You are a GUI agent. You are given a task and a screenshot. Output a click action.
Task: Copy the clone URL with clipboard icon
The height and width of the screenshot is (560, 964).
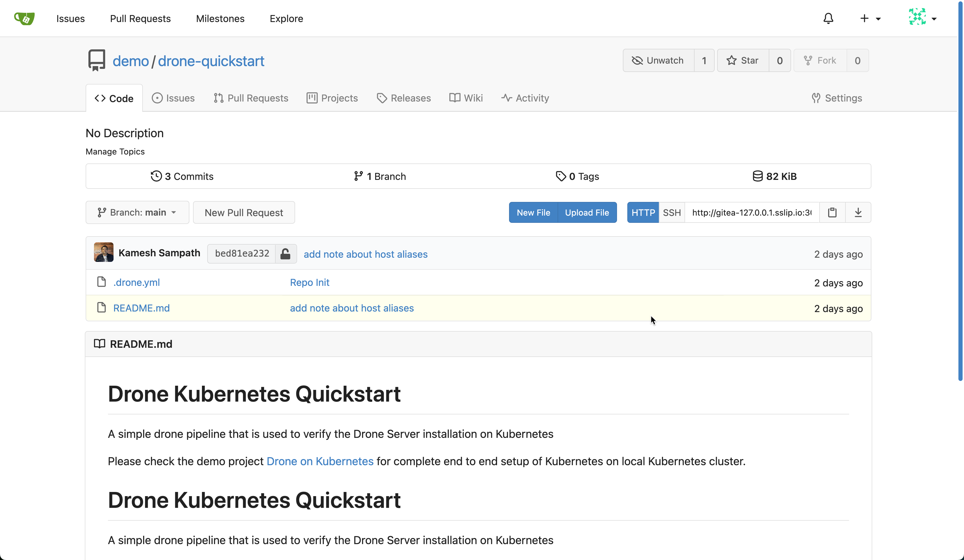(832, 212)
